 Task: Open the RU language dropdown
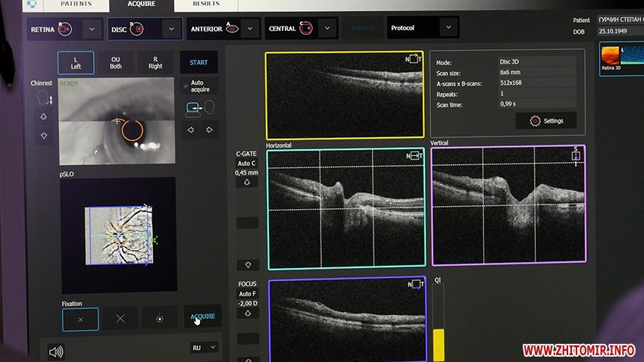coord(204,347)
